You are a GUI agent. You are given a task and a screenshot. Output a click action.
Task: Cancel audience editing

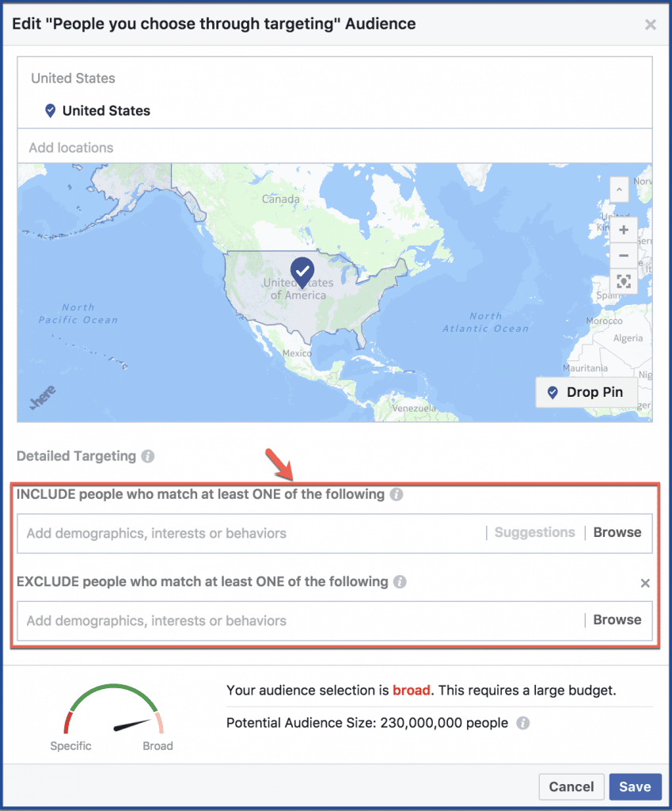tap(571, 786)
